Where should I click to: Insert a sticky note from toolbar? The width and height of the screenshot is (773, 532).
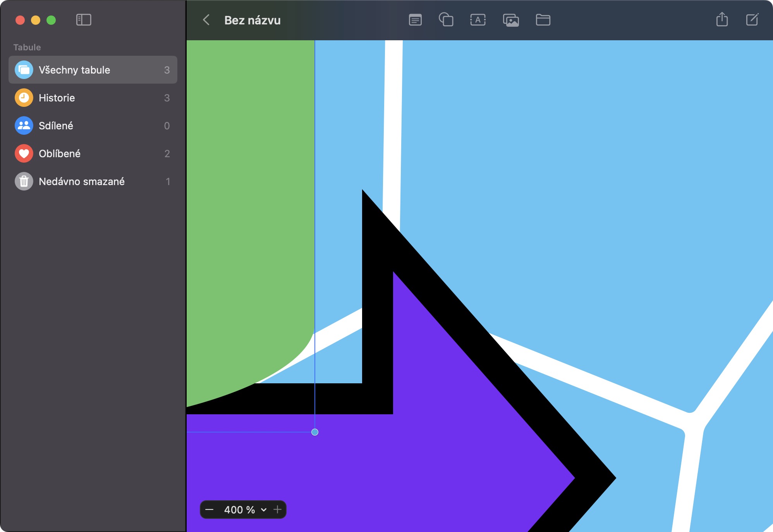coord(415,20)
